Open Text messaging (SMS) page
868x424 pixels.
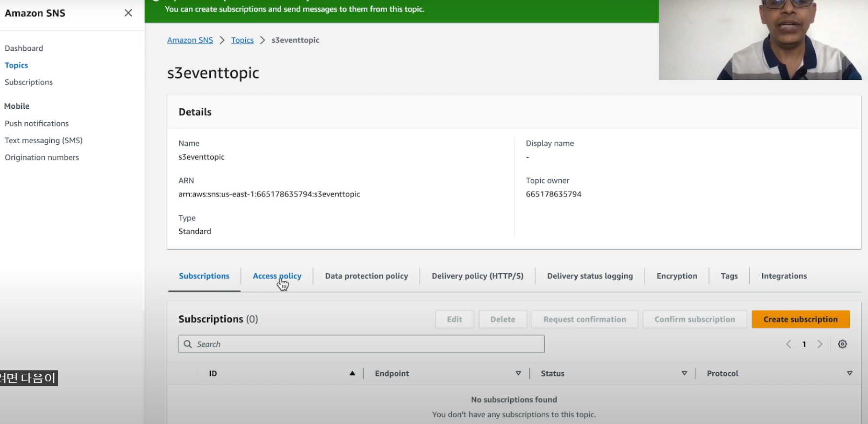(44, 140)
